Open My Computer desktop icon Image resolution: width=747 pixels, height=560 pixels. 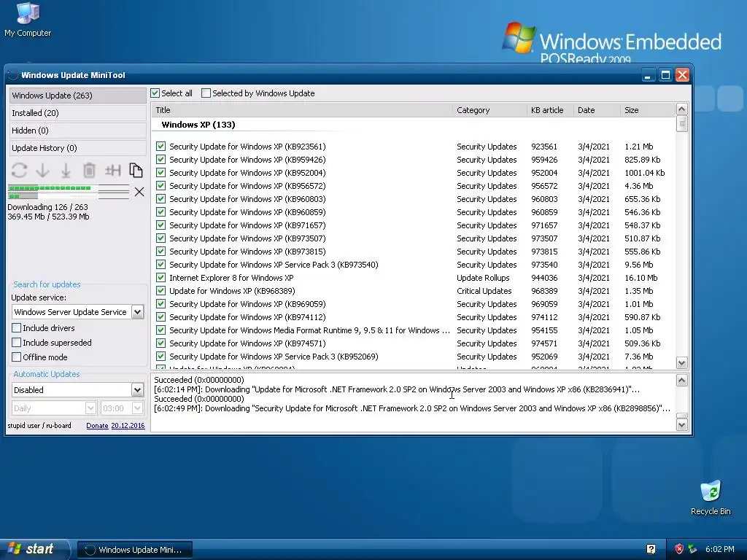28,20
